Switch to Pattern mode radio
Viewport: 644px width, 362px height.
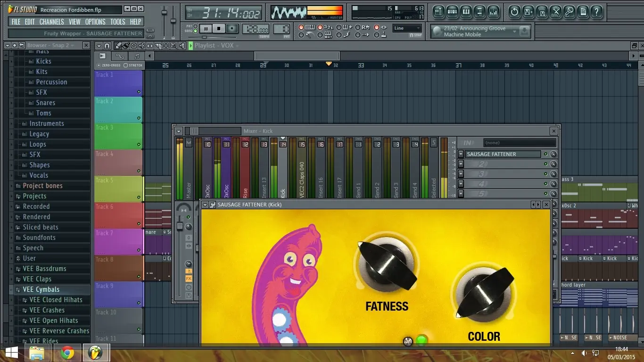click(x=196, y=26)
